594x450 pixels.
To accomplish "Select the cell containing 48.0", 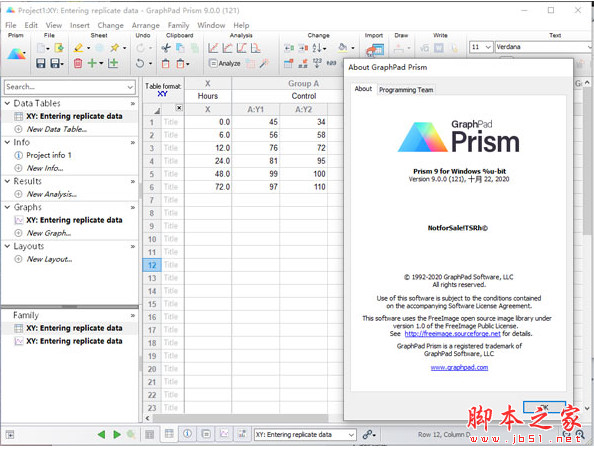I will [x=208, y=174].
